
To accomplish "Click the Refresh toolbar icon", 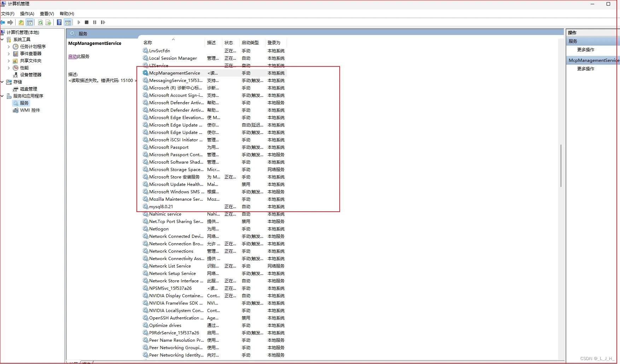I will pos(40,22).
